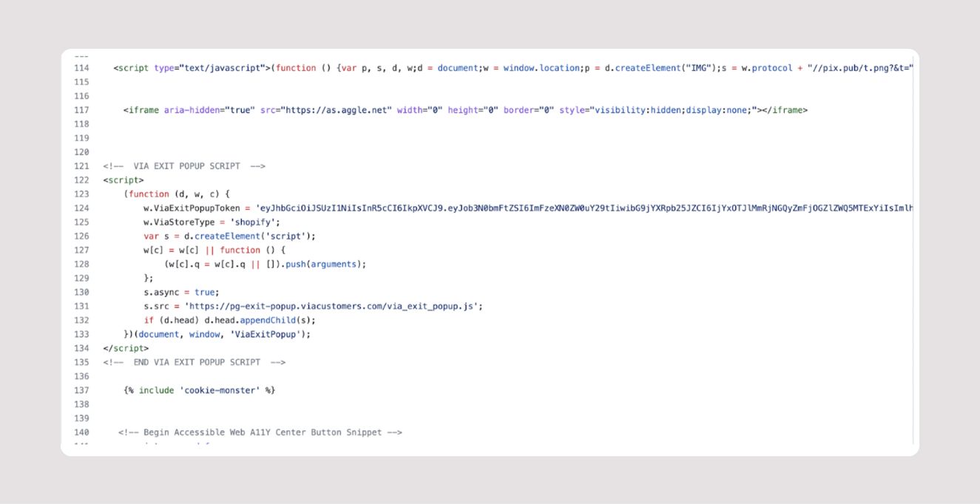Image resolution: width=980 pixels, height=504 pixels.
Task: Click the (function (d, w, c) { line
Action: (x=178, y=194)
